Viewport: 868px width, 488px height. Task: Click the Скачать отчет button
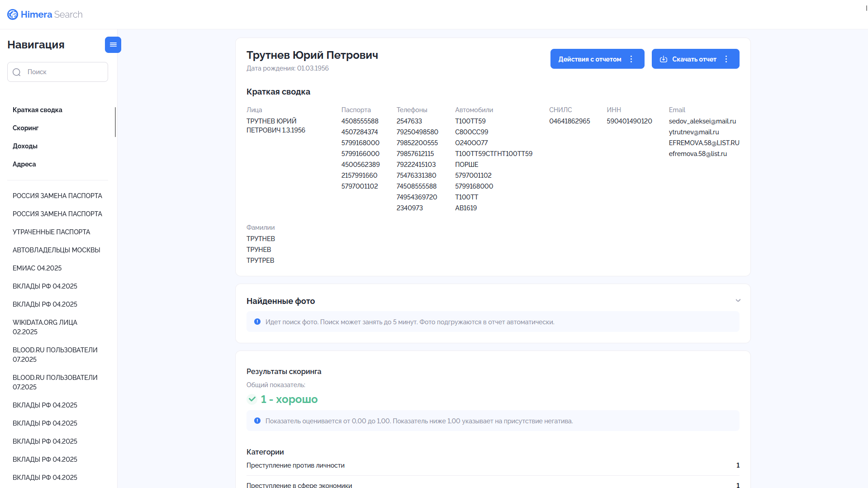coord(695,59)
